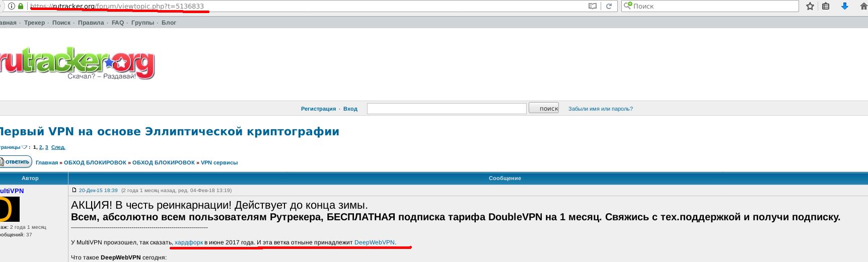Toggle reader view icon in address bar
The height and width of the screenshot is (262, 868).
[x=593, y=7]
